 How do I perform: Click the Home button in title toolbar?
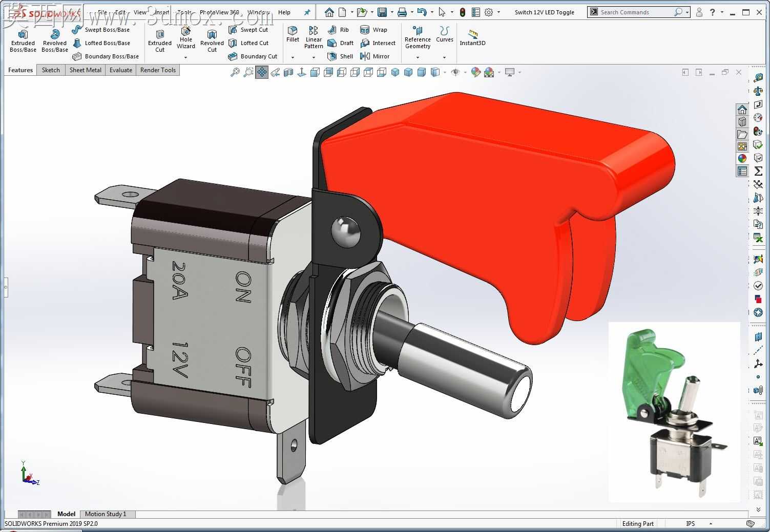[x=329, y=12]
